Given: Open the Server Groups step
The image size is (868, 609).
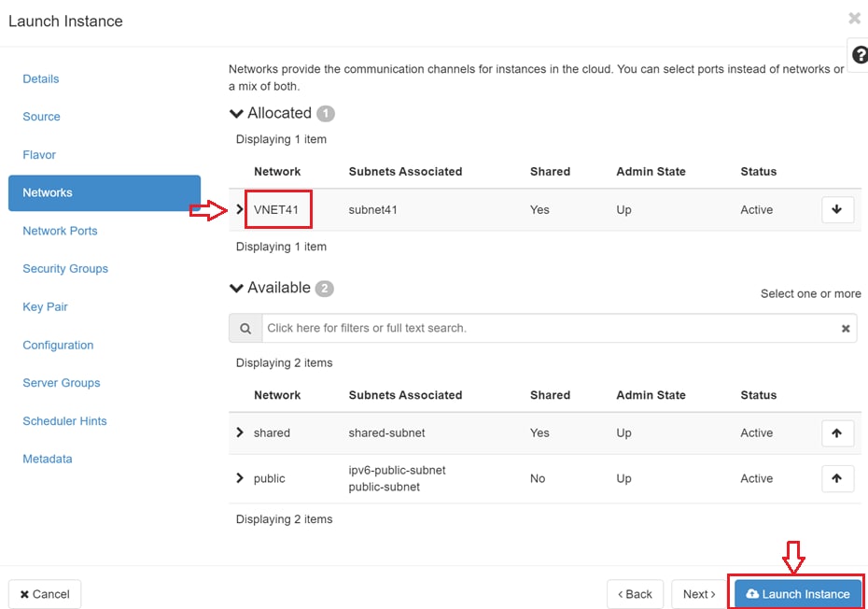Looking at the screenshot, I should click(62, 383).
